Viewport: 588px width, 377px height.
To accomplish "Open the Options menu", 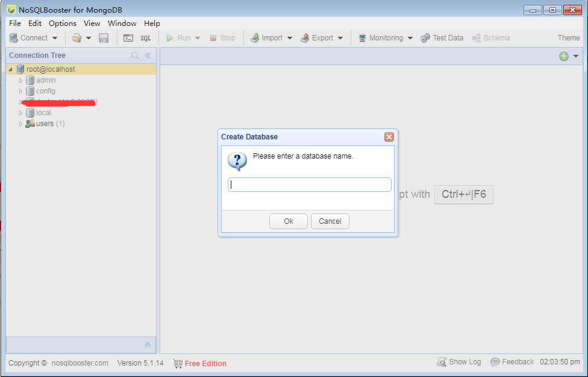I will coord(62,23).
